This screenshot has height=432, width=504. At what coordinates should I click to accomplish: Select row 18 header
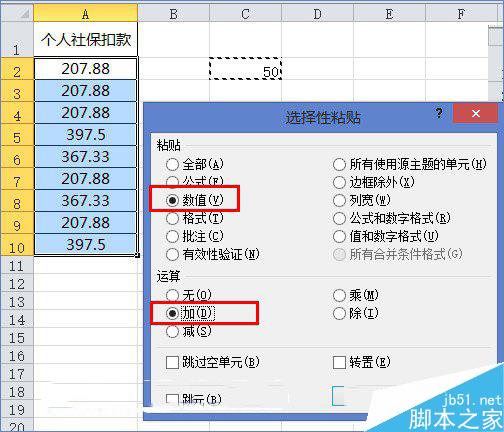[x=17, y=392]
